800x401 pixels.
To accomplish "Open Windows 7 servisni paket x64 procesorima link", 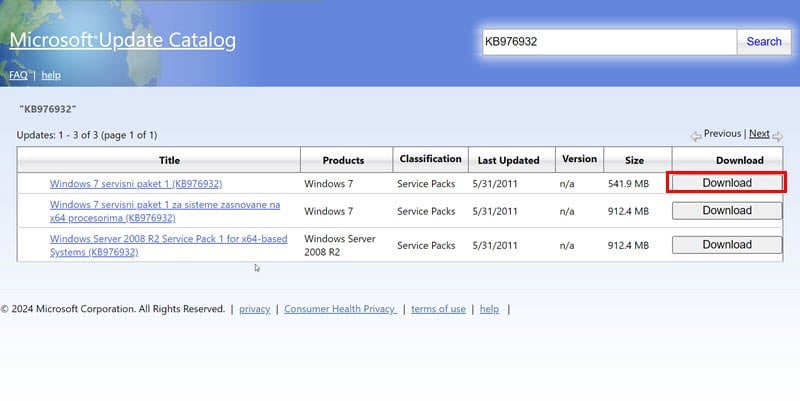I will (x=165, y=211).
